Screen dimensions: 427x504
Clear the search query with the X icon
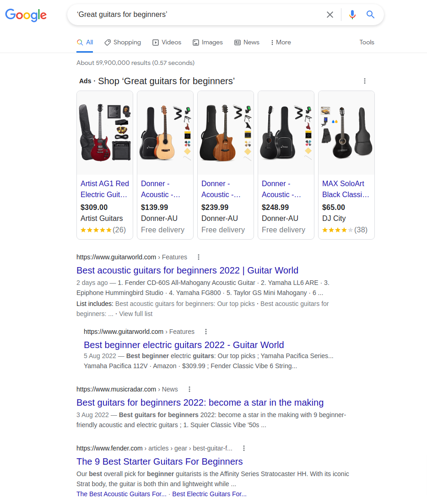click(x=330, y=15)
